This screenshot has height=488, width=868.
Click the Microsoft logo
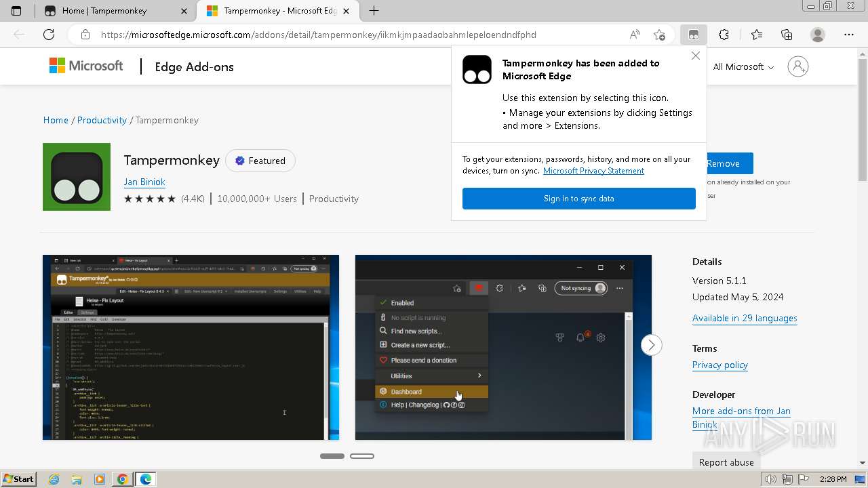pyautogui.click(x=86, y=66)
